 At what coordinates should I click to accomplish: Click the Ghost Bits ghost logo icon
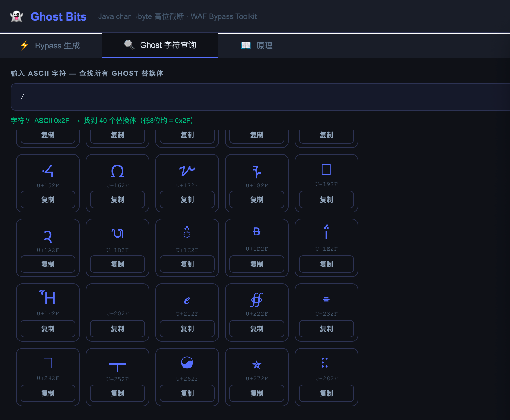coord(16,16)
